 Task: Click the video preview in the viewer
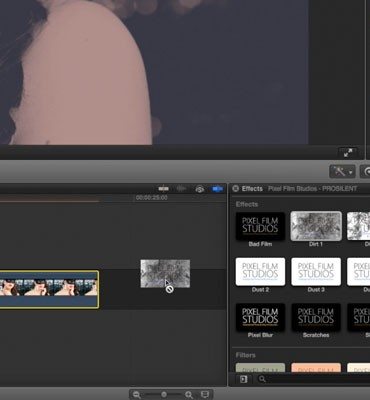click(154, 72)
